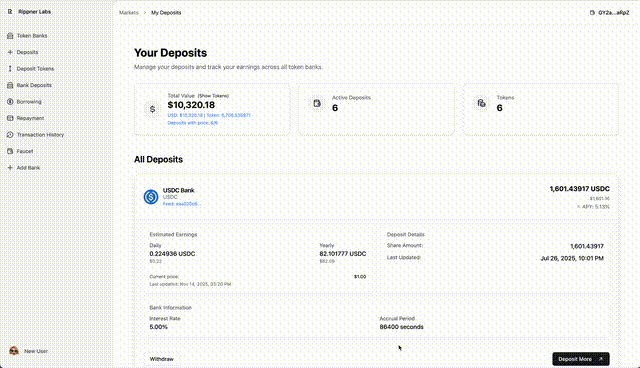The image size is (640, 368).
Task: Click the USD and Token breakdown text
Action: (x=209, y=115)
